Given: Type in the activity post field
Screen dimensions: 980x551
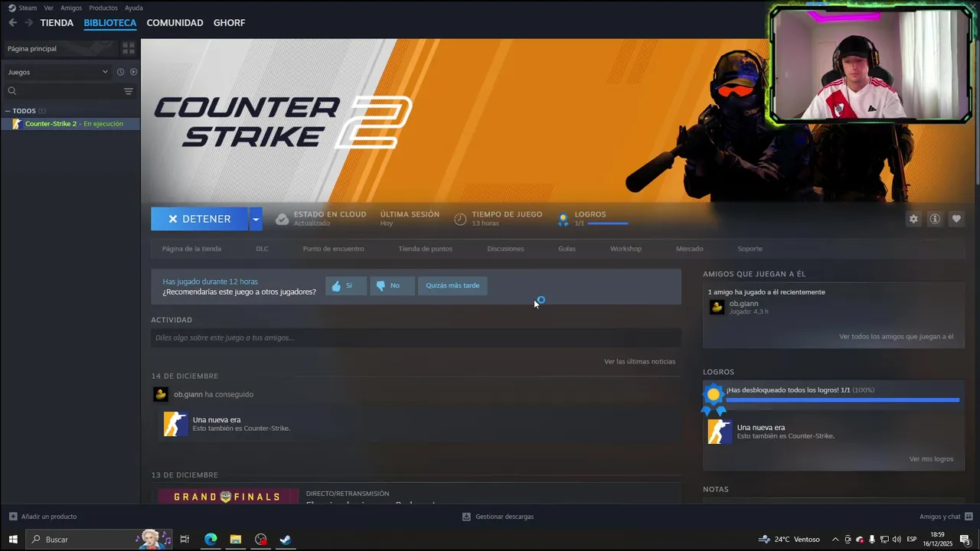Looking at the screenshot, I should coord(416,337).
